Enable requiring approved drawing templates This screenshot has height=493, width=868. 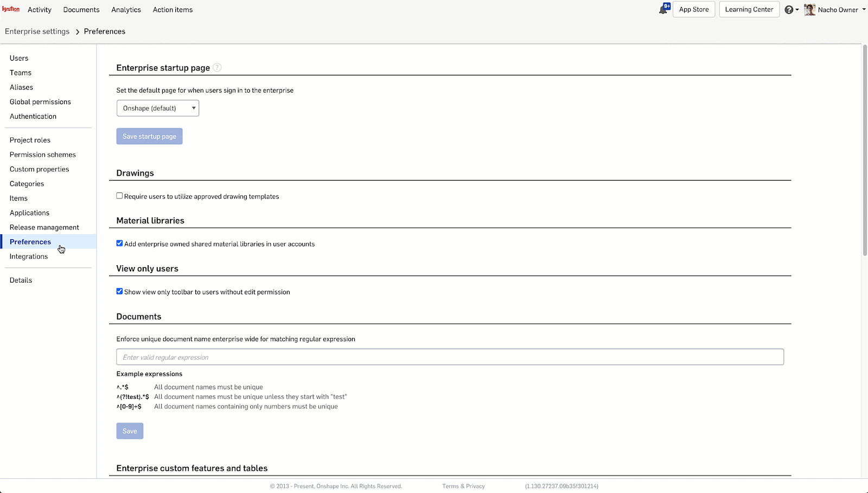tap(119, 196)
